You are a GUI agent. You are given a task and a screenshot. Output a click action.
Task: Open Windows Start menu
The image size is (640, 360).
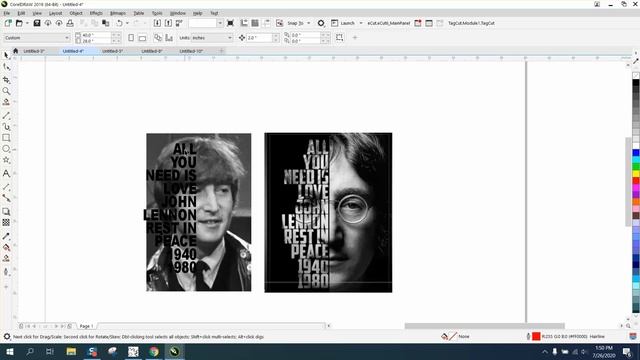pos(9,351)
